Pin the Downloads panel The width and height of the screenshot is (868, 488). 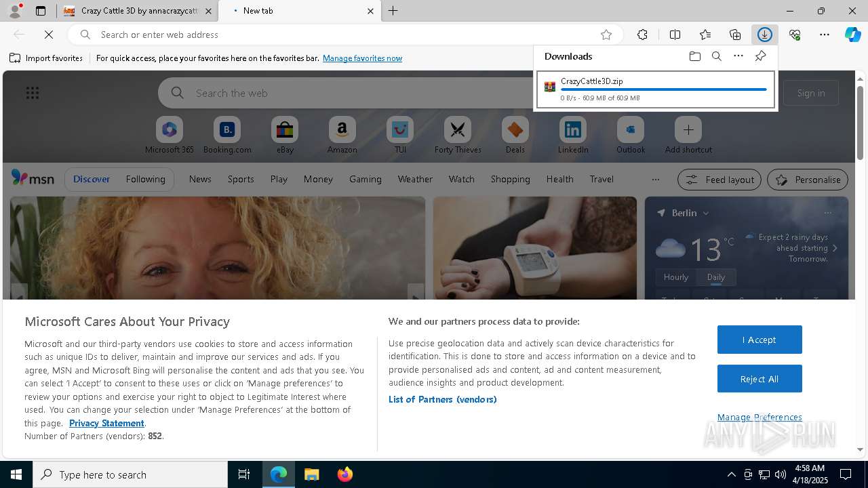point(760,56)
